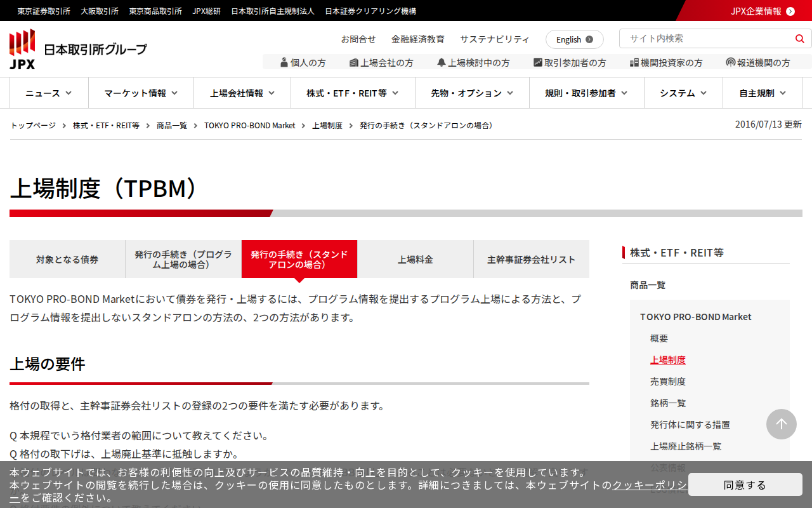Open sidebar heading 株式・ETF・REIT等

click(x=677, y=253)
